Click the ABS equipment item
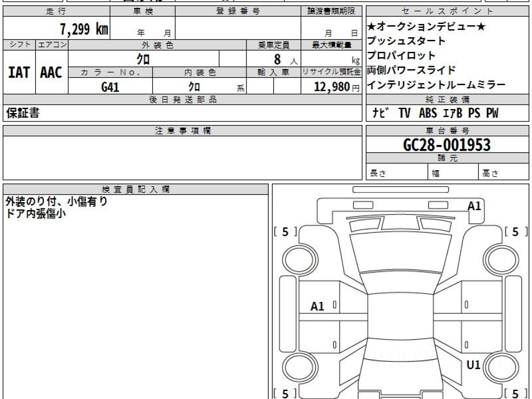The width and height of the screenshot is (532, 399). click(x=428, y=113)
